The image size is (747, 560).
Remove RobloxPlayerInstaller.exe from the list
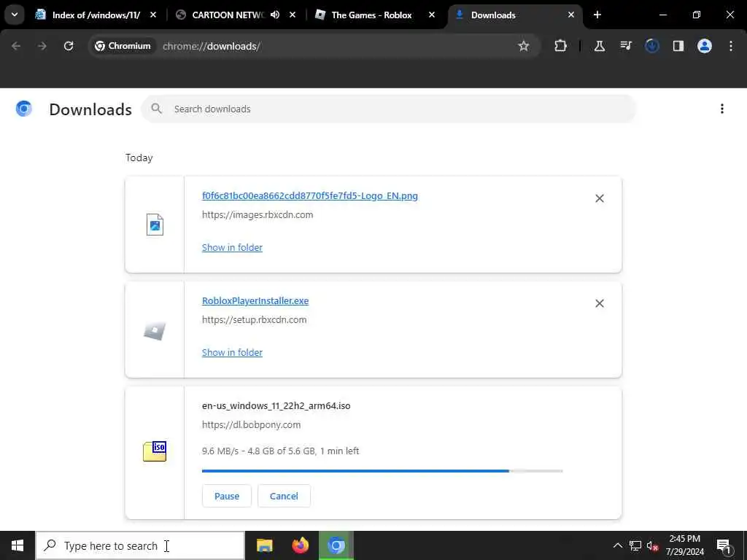coord(600,303)
